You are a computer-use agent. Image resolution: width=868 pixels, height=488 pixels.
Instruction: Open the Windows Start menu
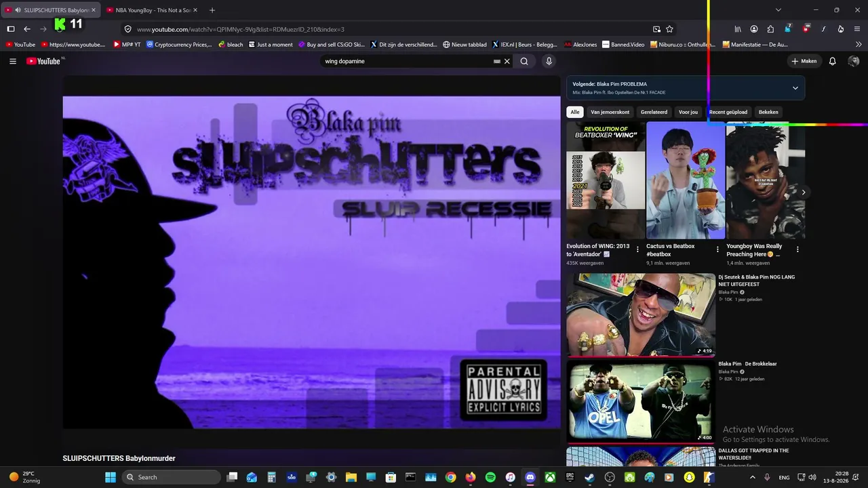[110, 477]
